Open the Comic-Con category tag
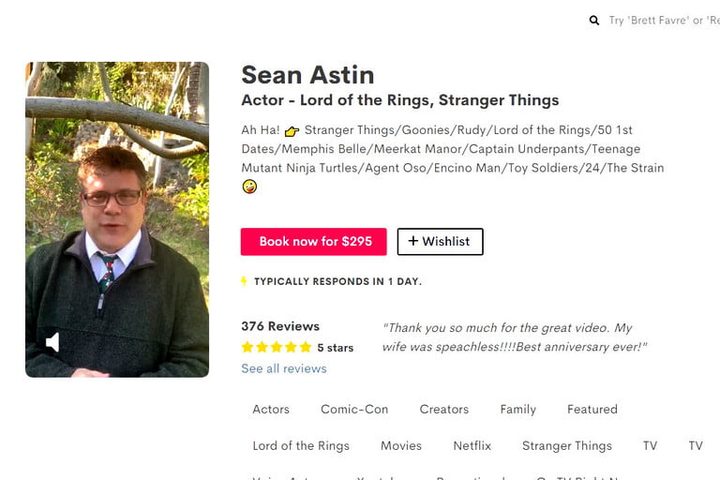Screen dimensions: 720x480 coord(354,409)
